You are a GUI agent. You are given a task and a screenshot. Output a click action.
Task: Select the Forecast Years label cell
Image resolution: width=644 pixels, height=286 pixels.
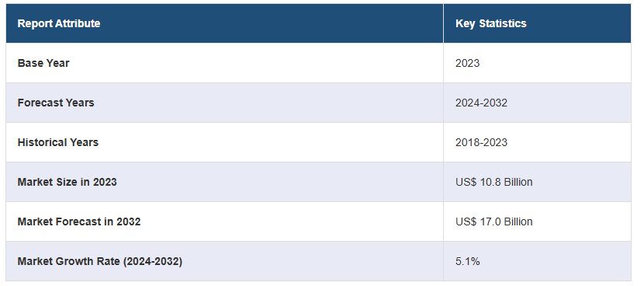(x=225, y=103)
